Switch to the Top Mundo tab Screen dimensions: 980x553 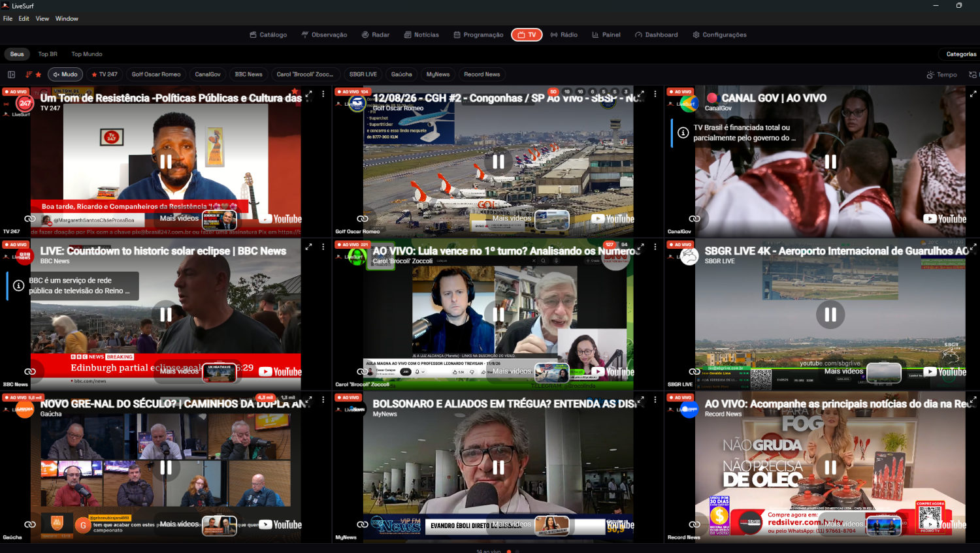coord(87,54)
